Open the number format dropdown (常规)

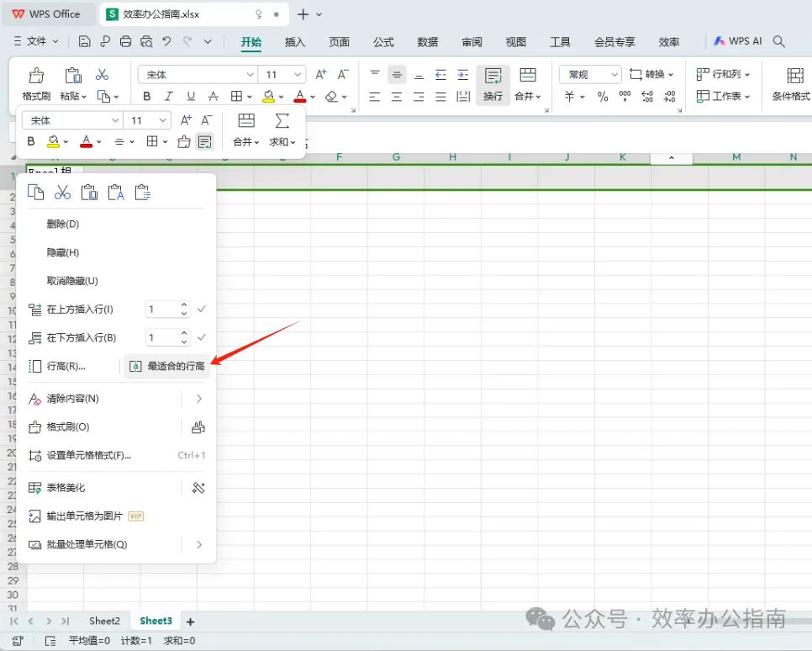pyautogui.click(x=614, y=75)
